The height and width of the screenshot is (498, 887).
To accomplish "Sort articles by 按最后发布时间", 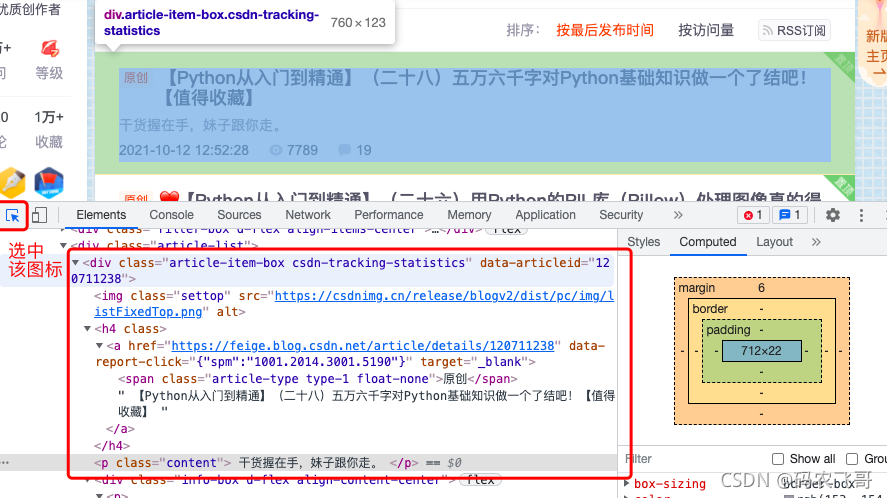I will (x=605, y=31).
